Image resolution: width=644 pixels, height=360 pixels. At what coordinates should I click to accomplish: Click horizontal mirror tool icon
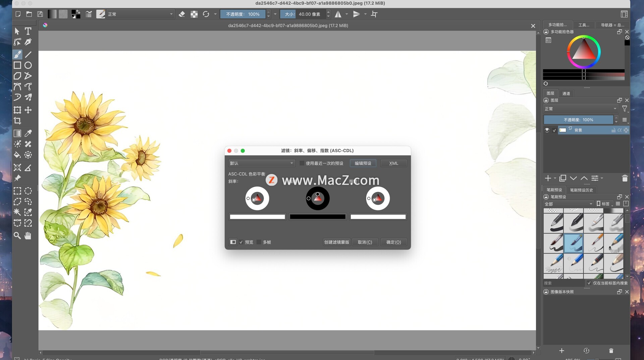pyautogui.click(x=338, y=14)
